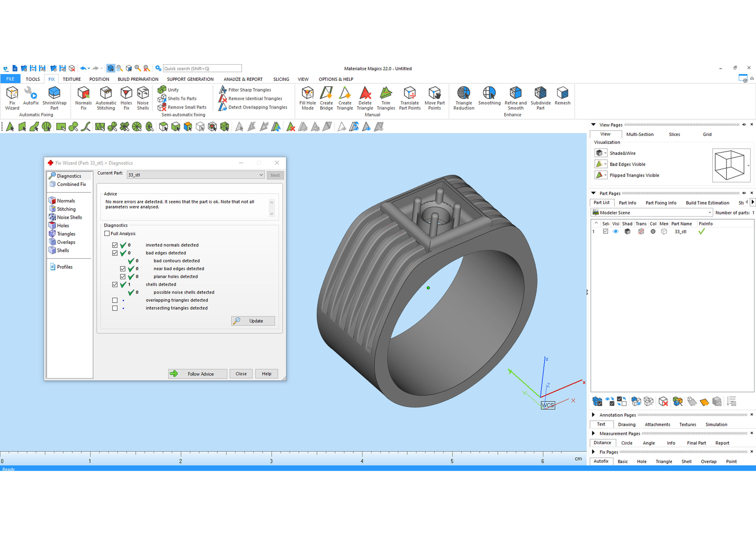
Task: Click the Unify tool
Action: pos(168,90)
